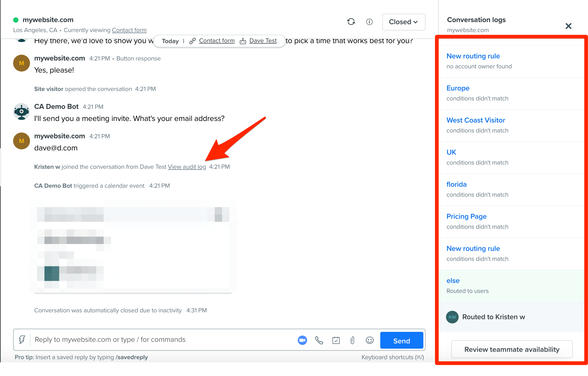Click the View audit log link

click(187, 167)
